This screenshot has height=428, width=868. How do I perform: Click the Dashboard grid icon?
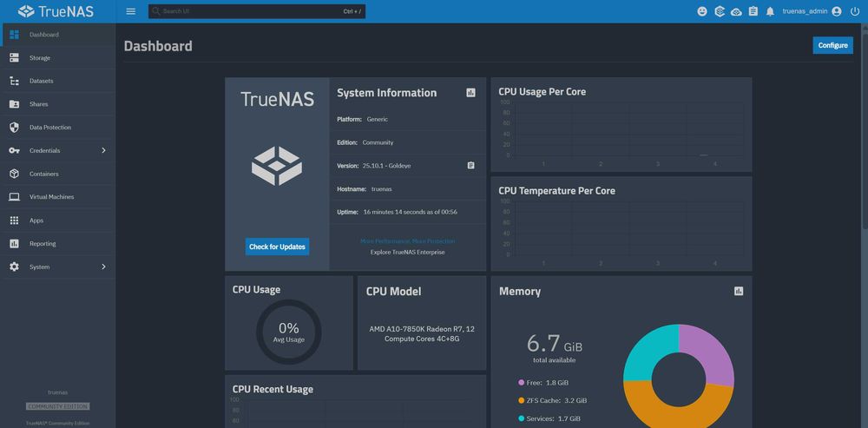(x=15, y=35)
